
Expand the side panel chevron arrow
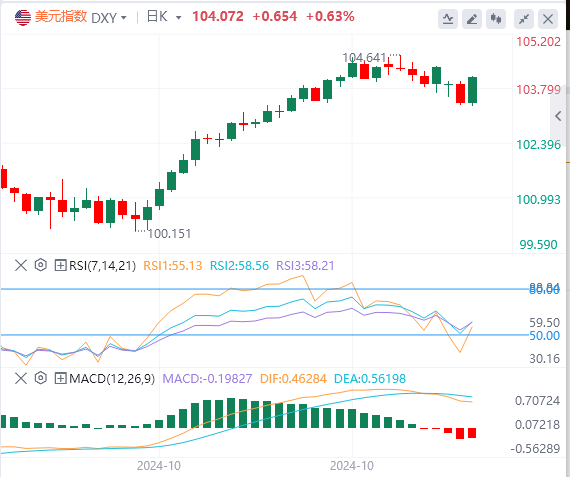(559, 116)
